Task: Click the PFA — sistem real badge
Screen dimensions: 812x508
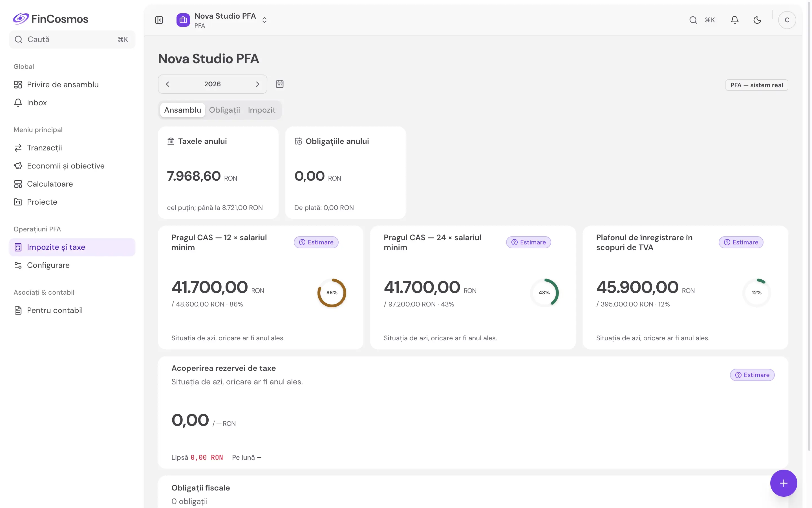Action: coord(757,85)
